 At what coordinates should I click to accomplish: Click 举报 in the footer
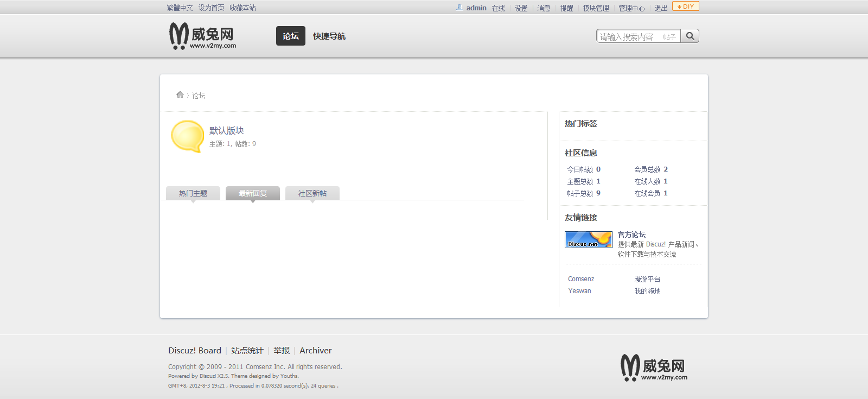coord(282,351)
